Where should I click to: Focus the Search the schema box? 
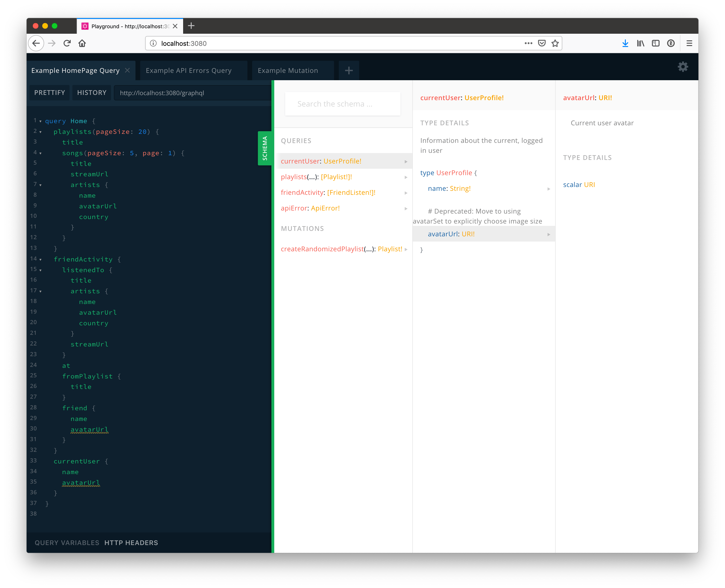[x=343, y=104]
